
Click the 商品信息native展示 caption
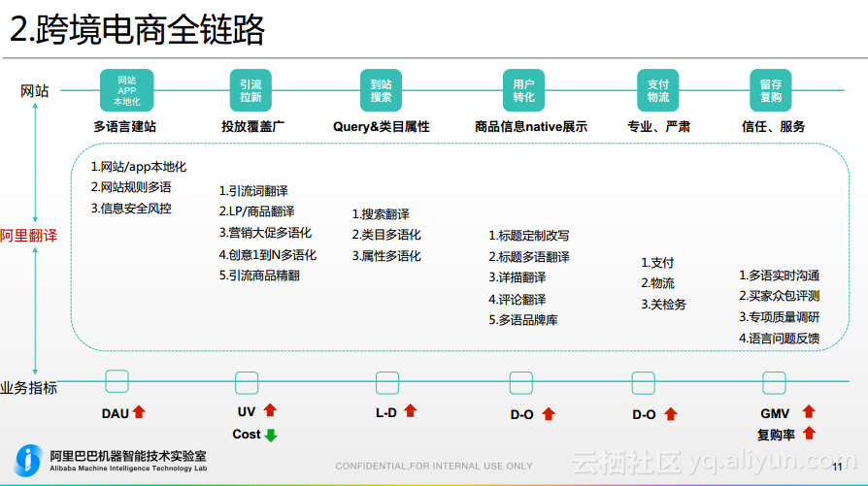tap(531, 127)
